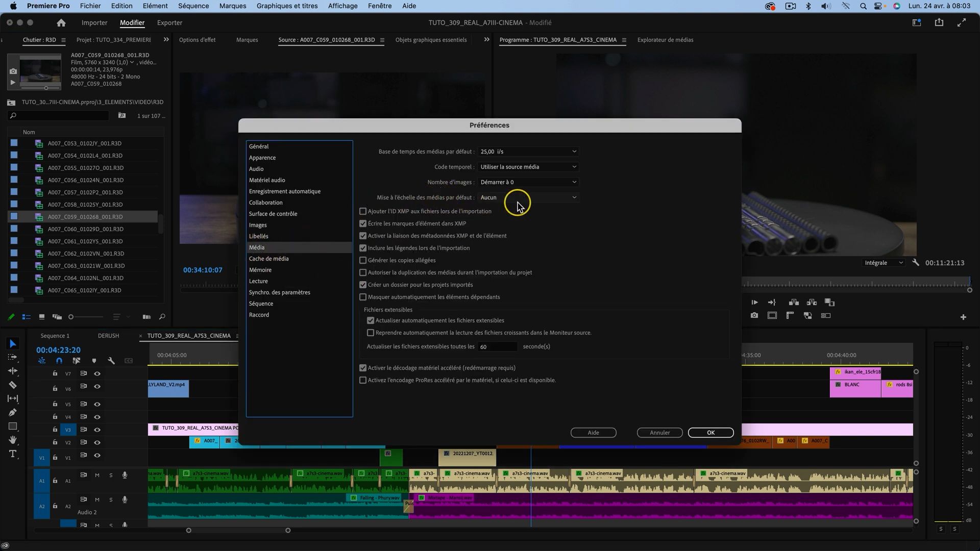Select Enregistrement automatique preferences category

point(299,191)
